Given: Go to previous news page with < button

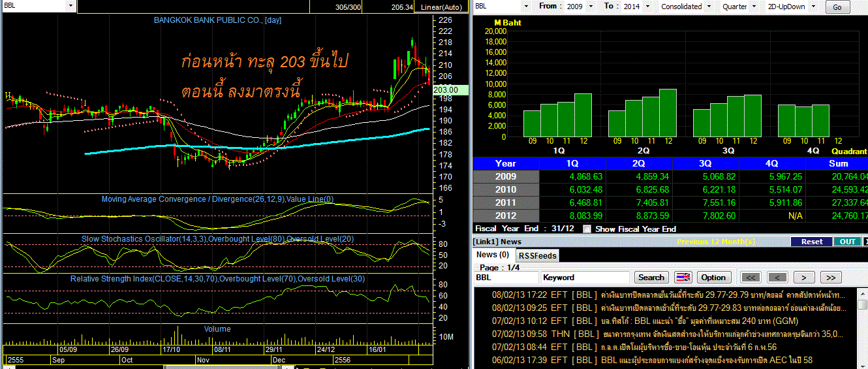Looking at the screenshot, I should click(777, 278).
